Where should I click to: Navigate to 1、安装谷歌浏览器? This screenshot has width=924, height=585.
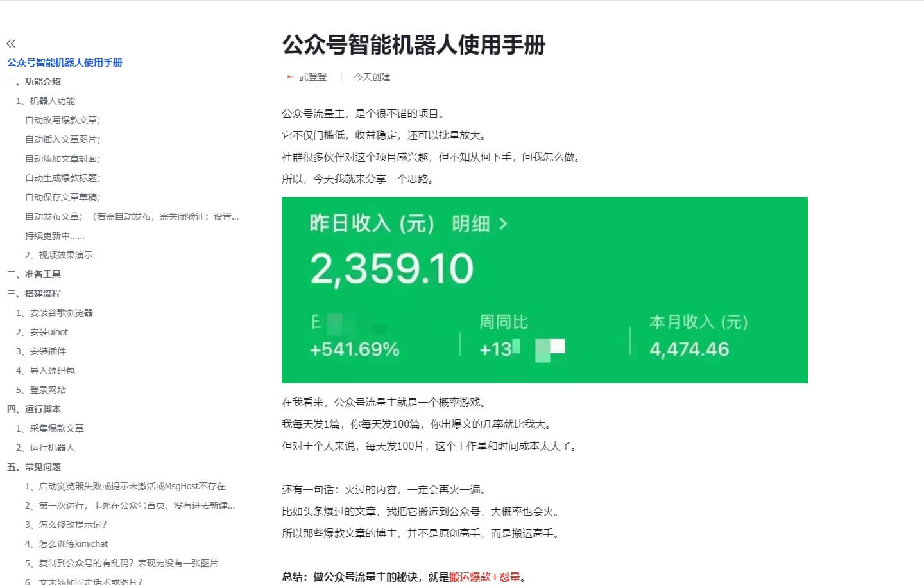(55, 313)
